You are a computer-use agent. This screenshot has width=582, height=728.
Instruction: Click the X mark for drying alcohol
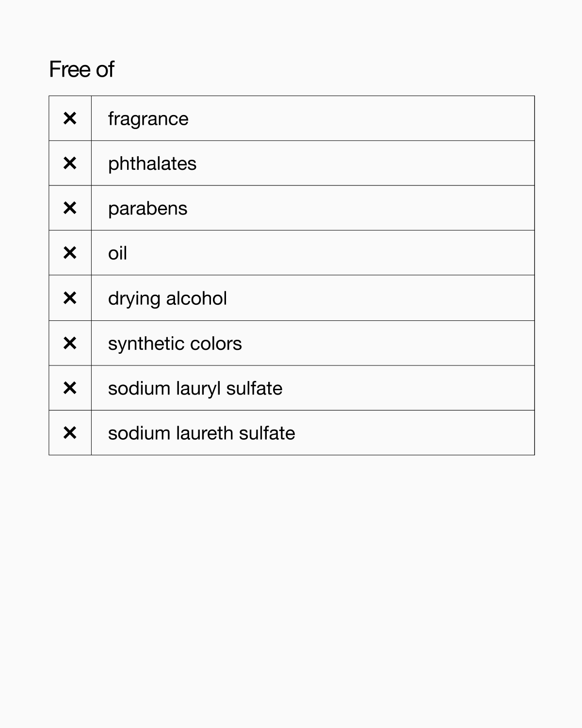click(x=70, y=298)
